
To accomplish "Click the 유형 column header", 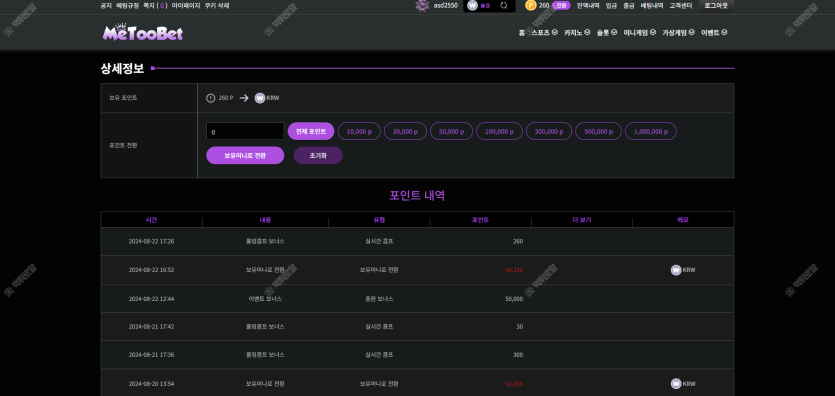I will [x=379, y=220].
